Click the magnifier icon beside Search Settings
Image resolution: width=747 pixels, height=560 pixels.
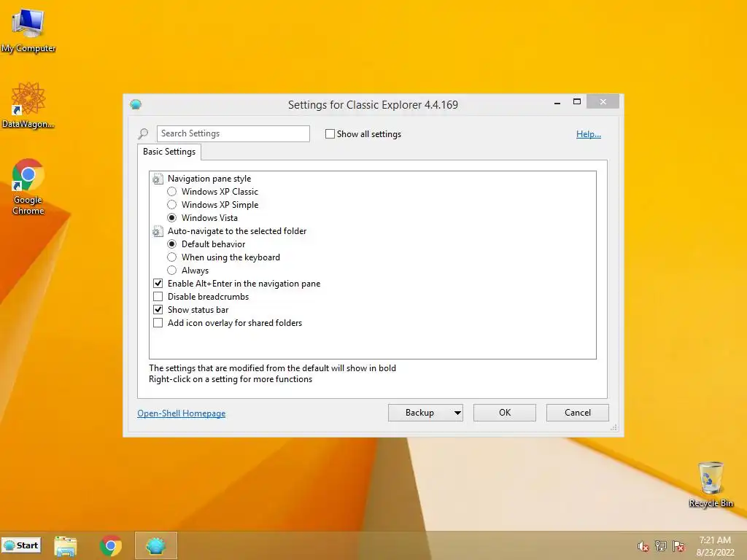pyautogui.click(x=143, y=134)
